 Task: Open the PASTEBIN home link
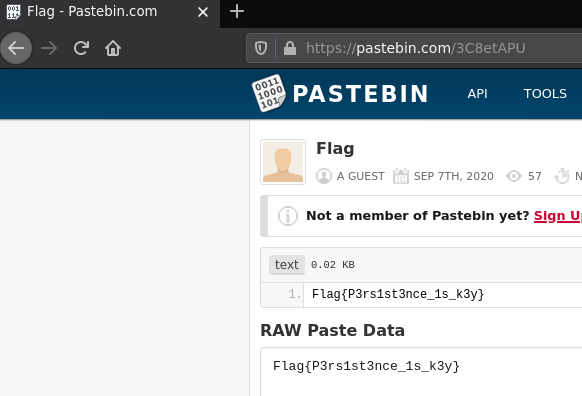tap(360, 94)
